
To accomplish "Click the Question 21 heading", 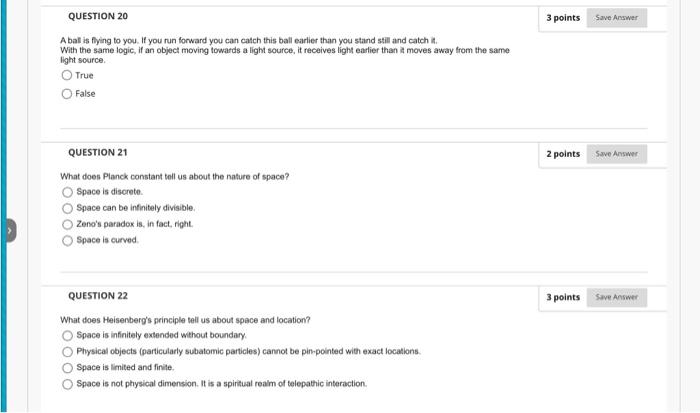I will click(98, 153).
